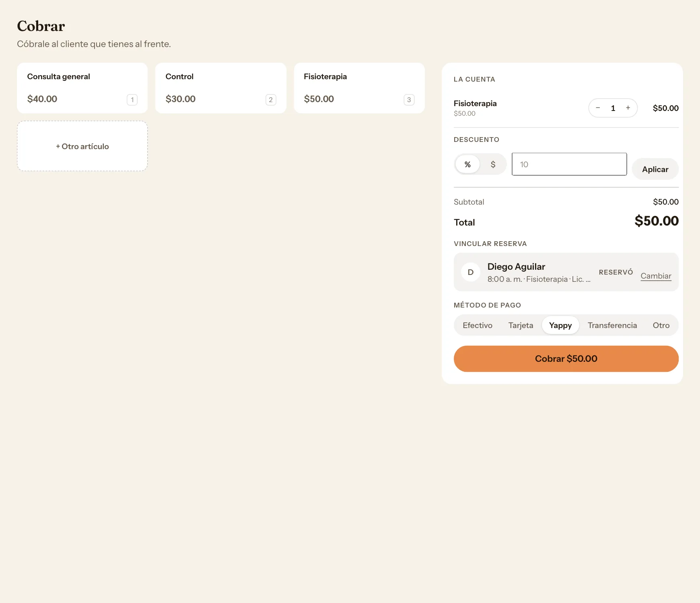Click the shortcut badge 1 on Consulta general

pyautogui.click(x=132, y=100)
